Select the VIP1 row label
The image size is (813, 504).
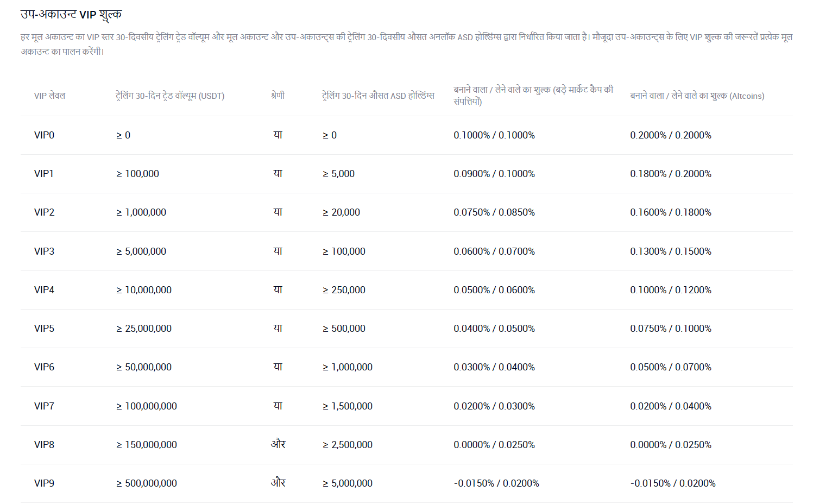43,174
